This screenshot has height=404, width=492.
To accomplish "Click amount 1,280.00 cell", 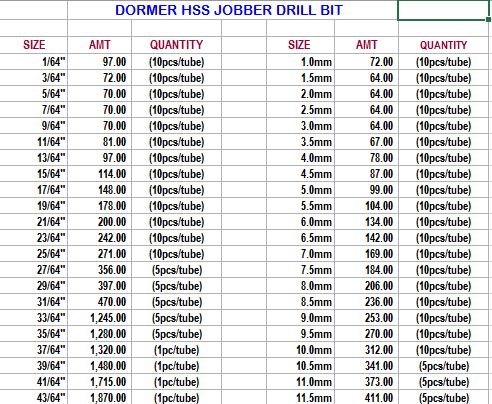I will pyautogui.click(x=99, y=334).
